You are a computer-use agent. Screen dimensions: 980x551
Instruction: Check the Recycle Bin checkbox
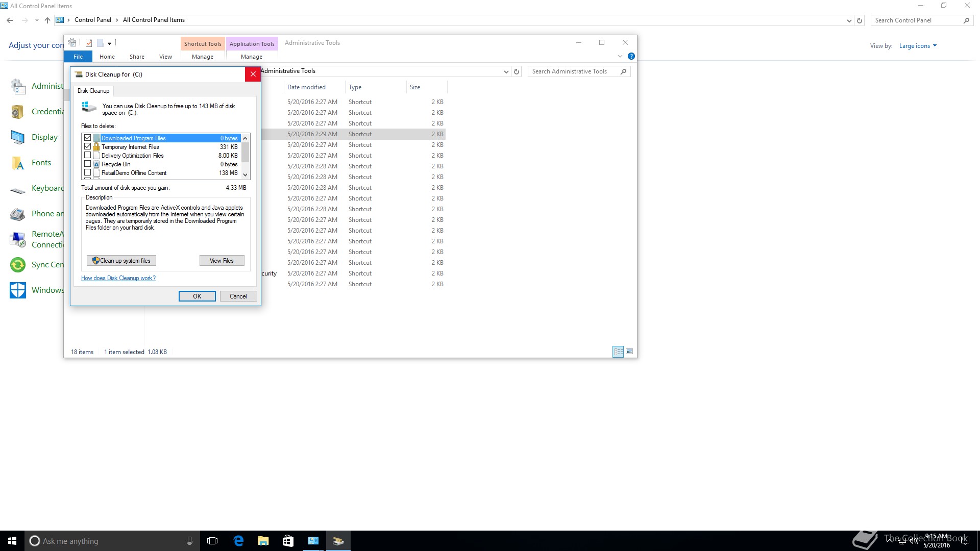[x=88, y=164]
